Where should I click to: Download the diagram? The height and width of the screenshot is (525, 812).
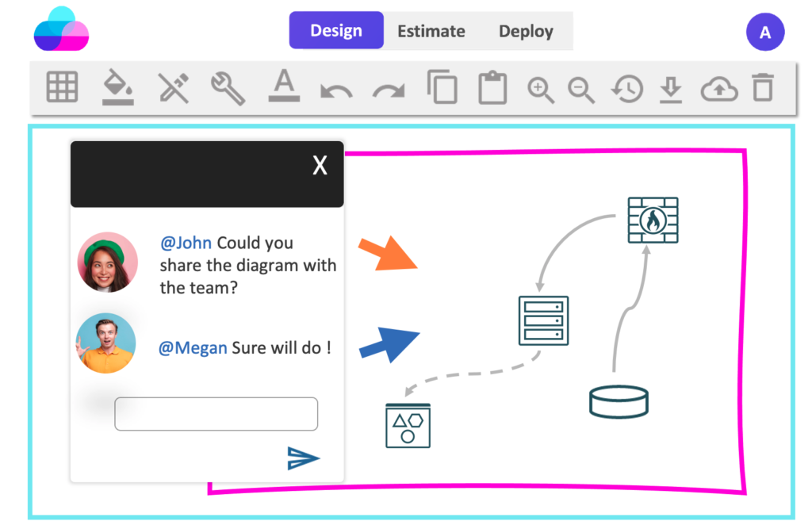point(671,89)
